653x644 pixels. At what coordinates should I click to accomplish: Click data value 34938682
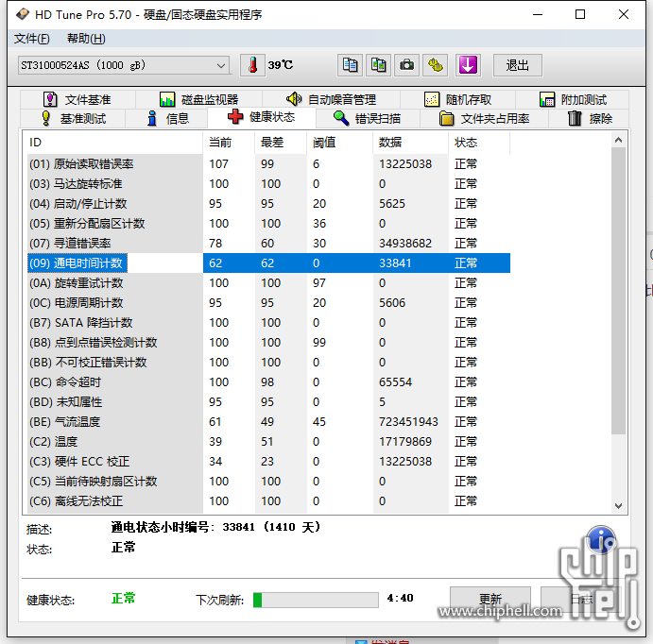405,244
